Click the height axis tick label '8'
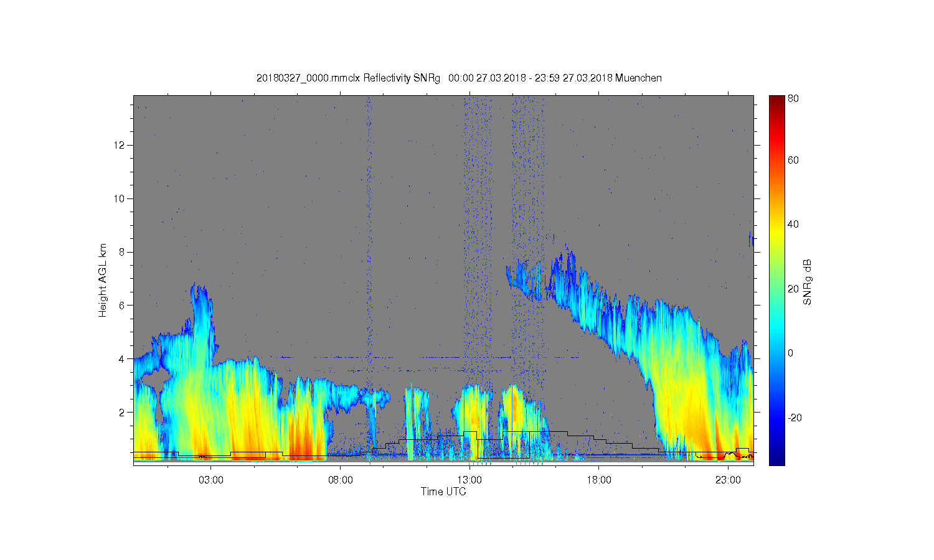Image resolution: width=934 pixels, height=560 pixels. pos(123,252)
